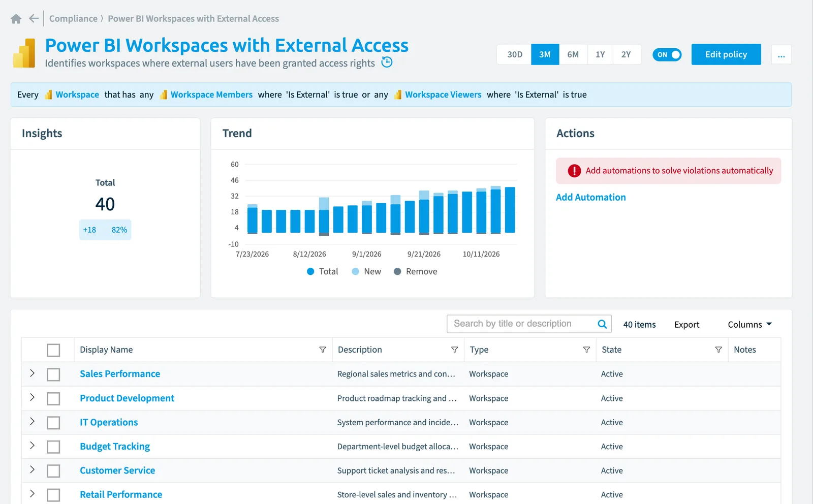This screenshot has width=813, height=504.
Task: Expand the Sales Performance row
Action: (32, 373)
